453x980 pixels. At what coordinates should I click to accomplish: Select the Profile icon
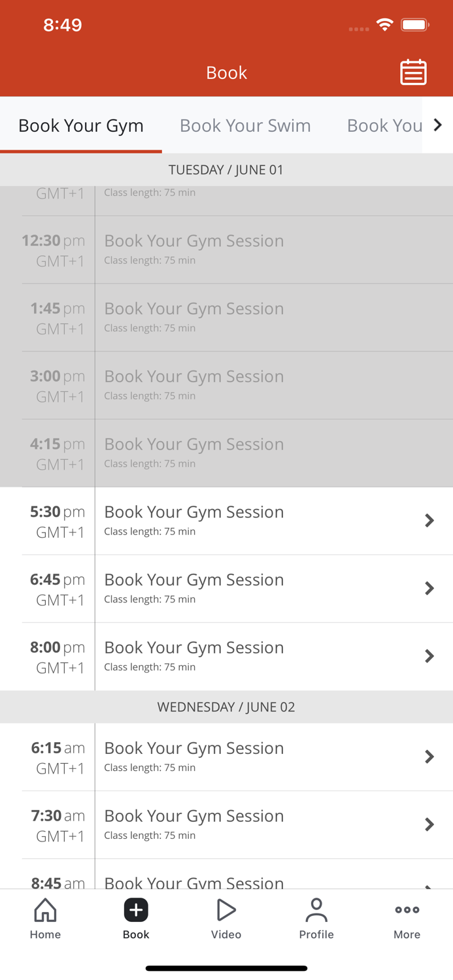[316, 910]
